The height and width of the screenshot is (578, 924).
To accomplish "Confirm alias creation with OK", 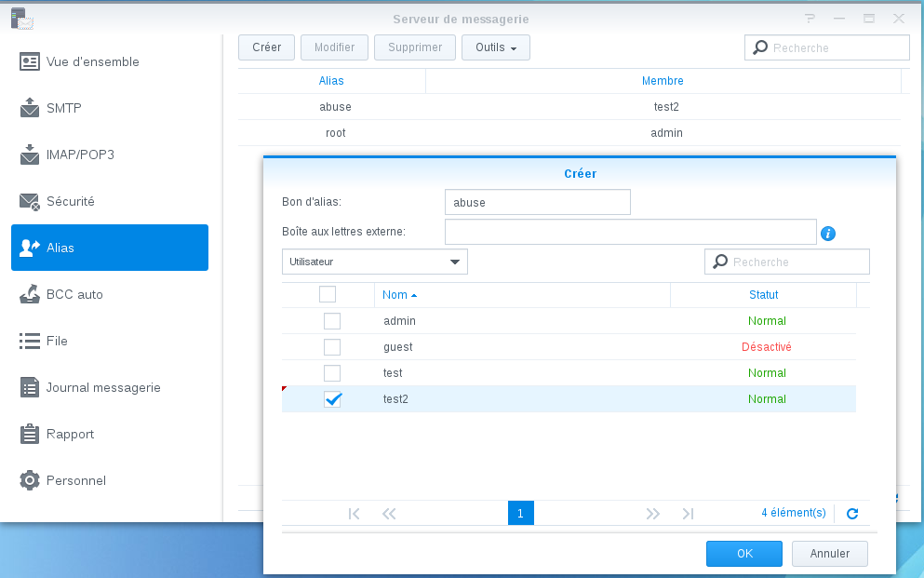I will tap(743, 553).
